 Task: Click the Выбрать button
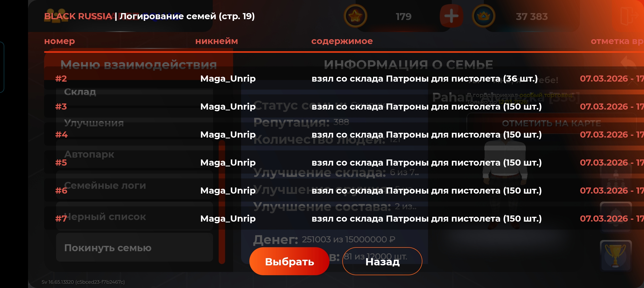point(289,261)
